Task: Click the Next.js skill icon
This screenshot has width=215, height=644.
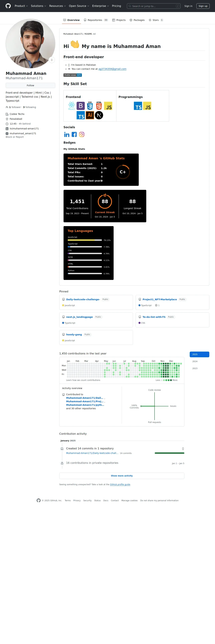Action: tap(99, 115)
